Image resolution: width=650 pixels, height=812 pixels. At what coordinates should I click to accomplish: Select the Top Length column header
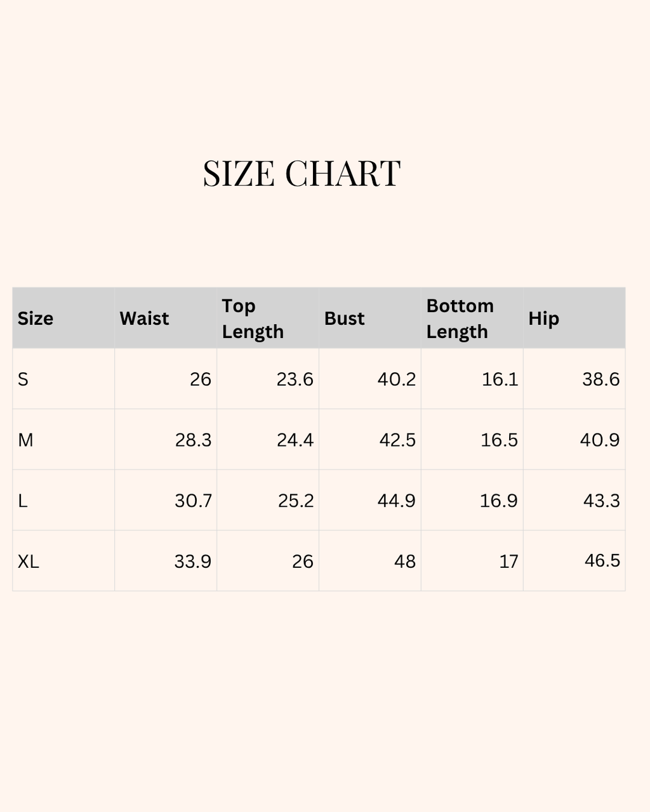(253, 318)
